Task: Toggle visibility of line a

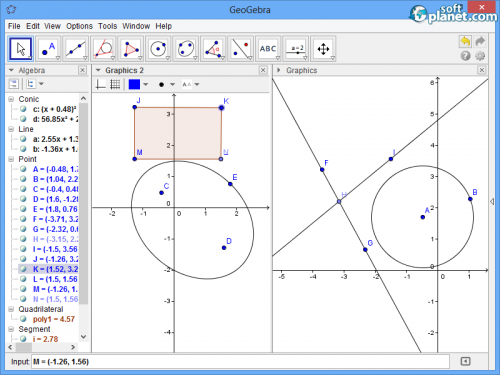Action: point(23,139)
